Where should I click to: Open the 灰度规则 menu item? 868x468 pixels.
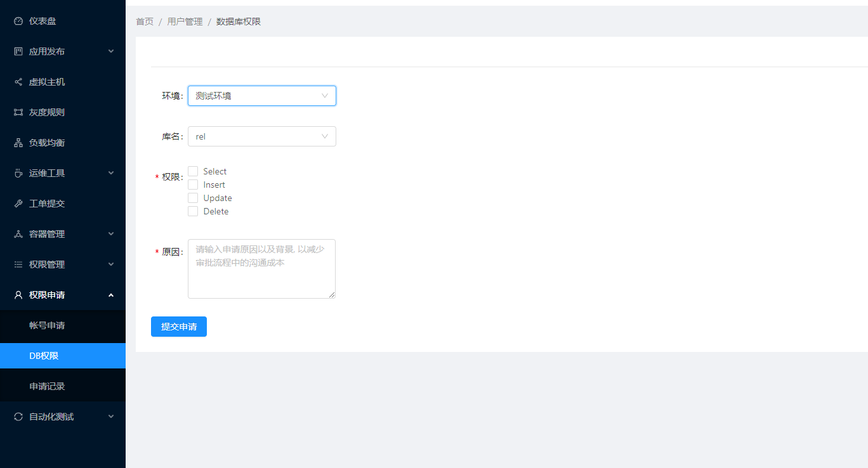63,112
